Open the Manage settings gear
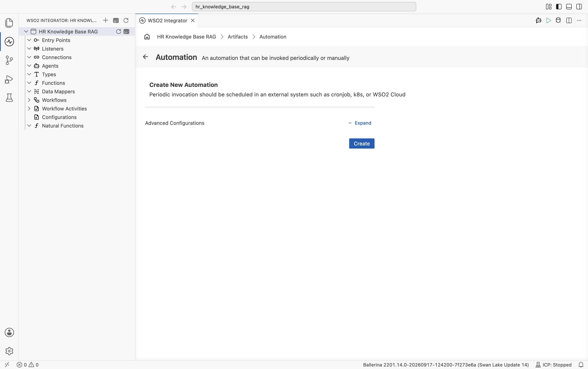This screenshot has width=588, height=369. [9, 351]
